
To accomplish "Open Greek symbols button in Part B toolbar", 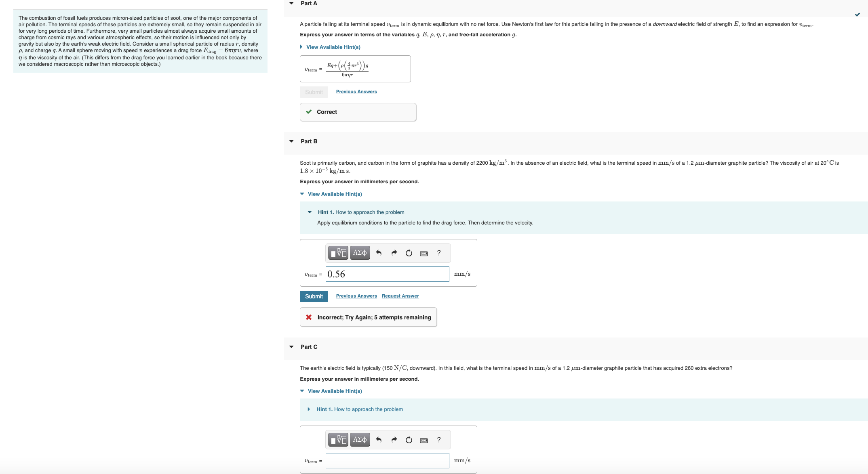I will 360,253.
